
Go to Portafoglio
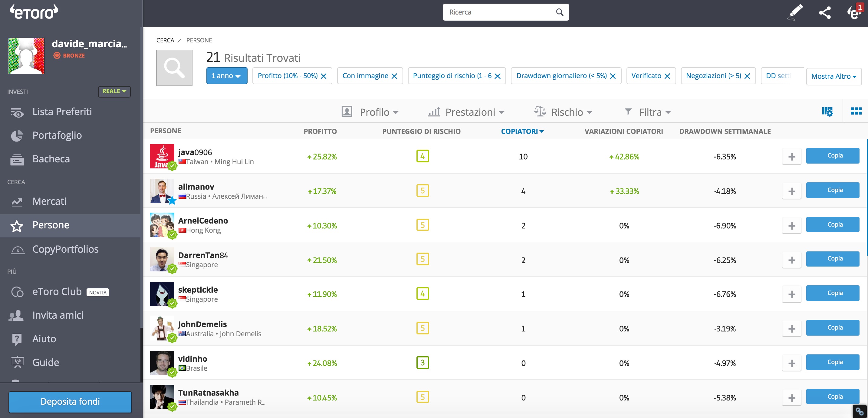coord(57,135)
